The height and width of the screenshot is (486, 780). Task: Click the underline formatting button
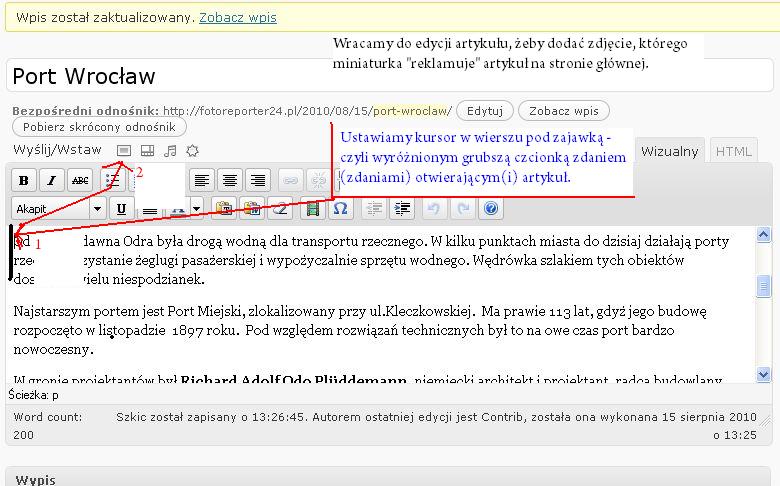122,208
